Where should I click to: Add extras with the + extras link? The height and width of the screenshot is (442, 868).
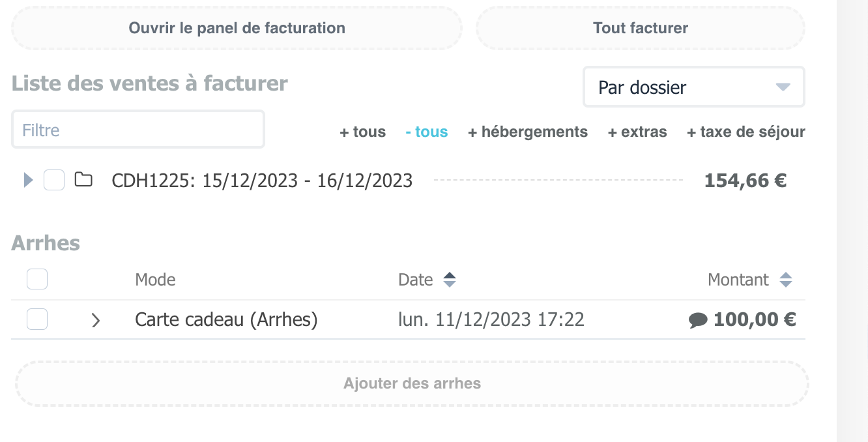tap(637, 132)
